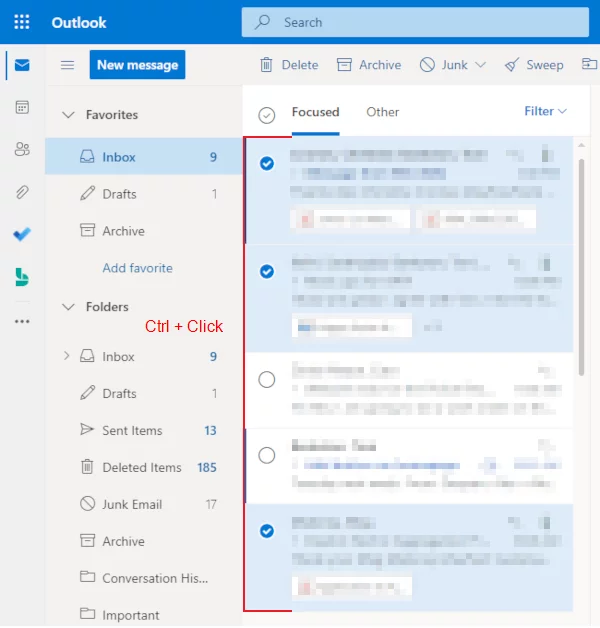Open the attachment of the fifth email

click(x=352, y=588)
